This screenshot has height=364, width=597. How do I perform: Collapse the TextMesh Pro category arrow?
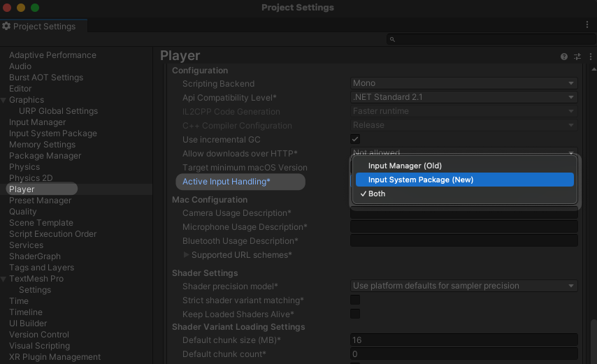pos(3,279)
